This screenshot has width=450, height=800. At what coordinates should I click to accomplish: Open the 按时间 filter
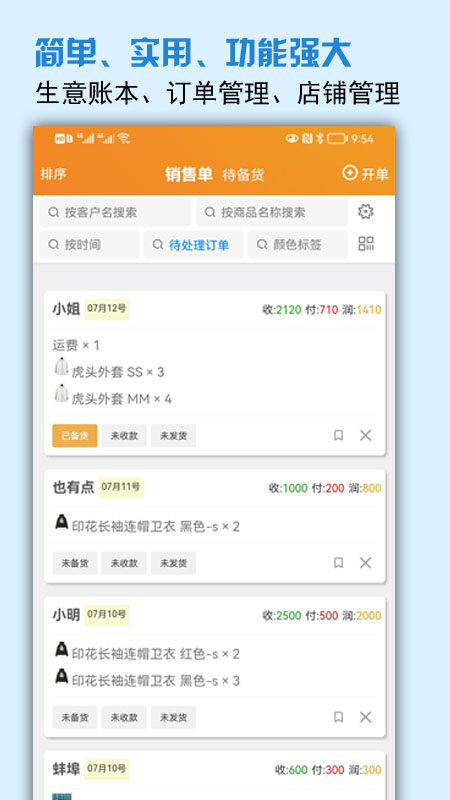(89, 244)
